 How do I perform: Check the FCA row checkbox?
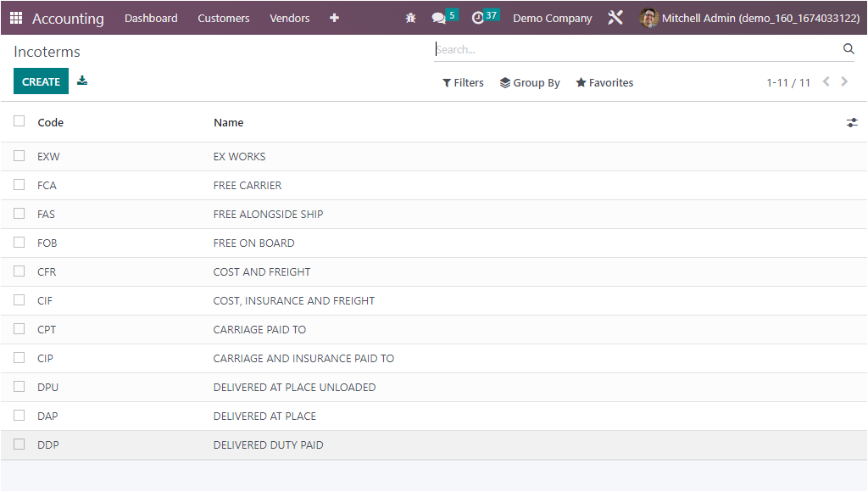[x=19, y=185]
